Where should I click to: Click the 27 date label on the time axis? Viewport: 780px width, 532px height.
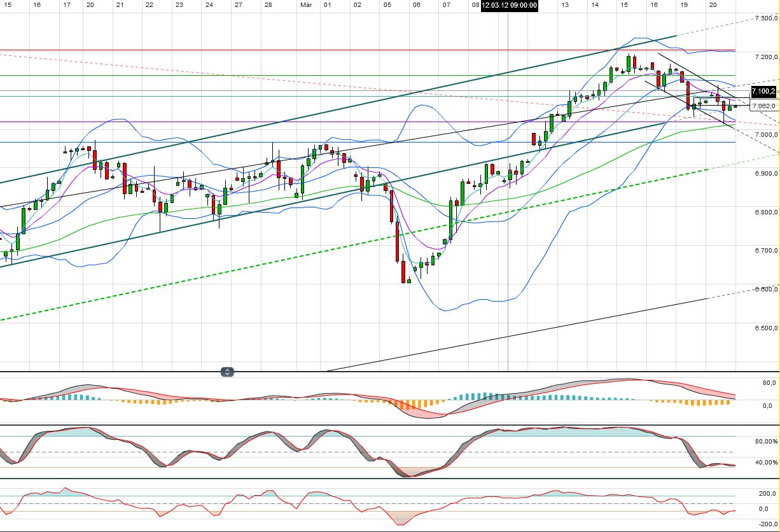click(239, 5)
